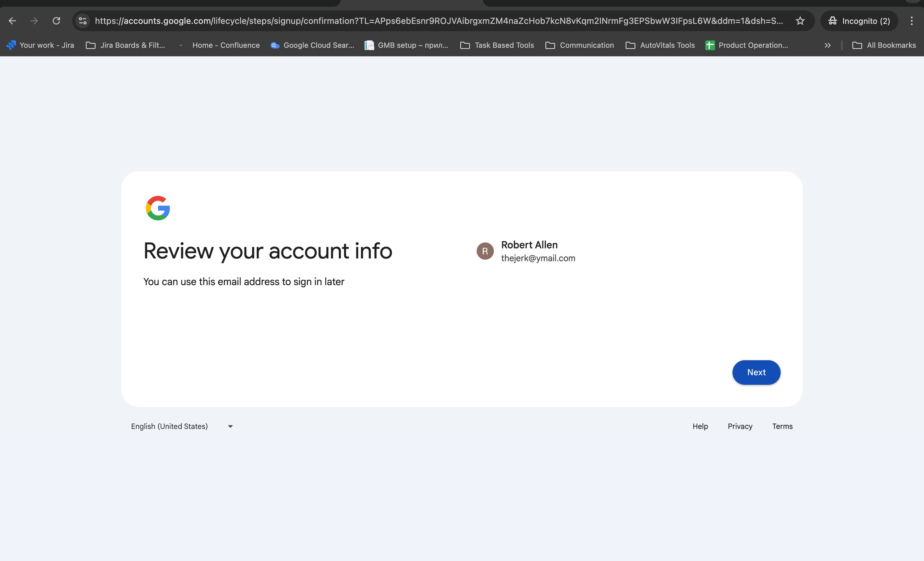Bookmark this page with the star icon
Screen dimensions: 924x561
click(800, 21)
